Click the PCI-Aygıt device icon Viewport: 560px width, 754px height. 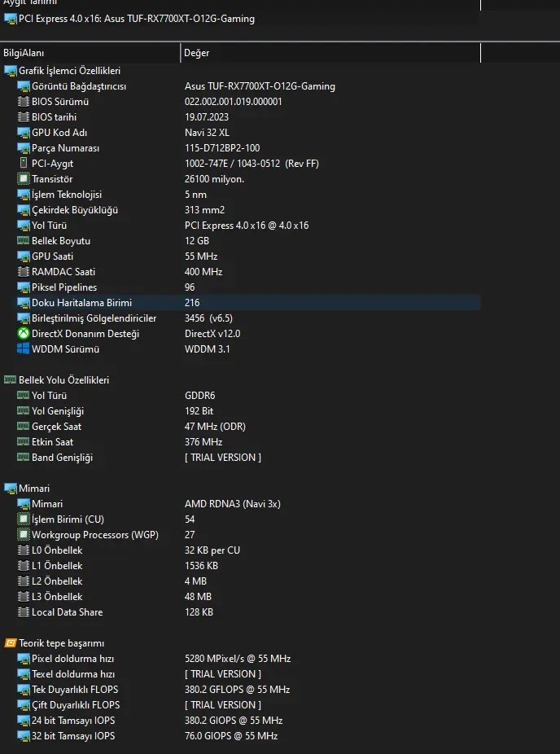click(x=23, y=164)
